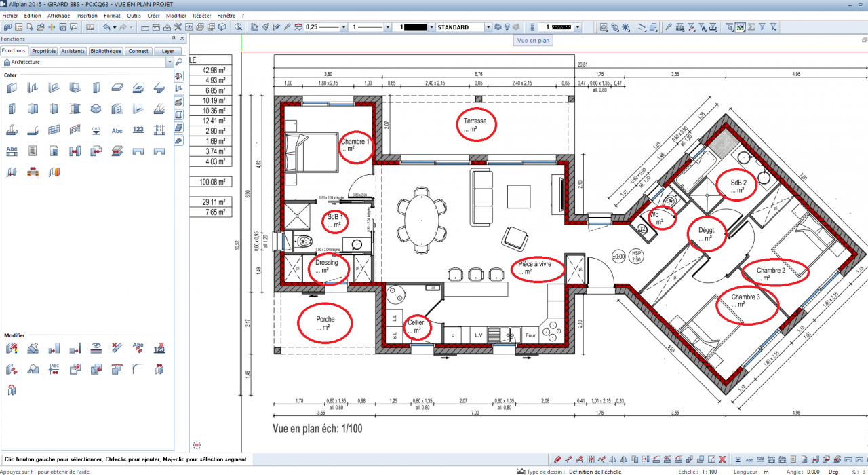The image size is (868, 475).
Task: Undo the last action with the arrow icon
Action: click(x=106, y=27)
